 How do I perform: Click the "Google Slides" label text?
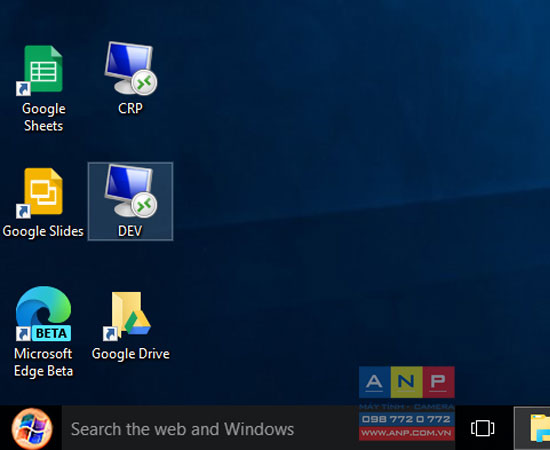[x=43, y=231]
